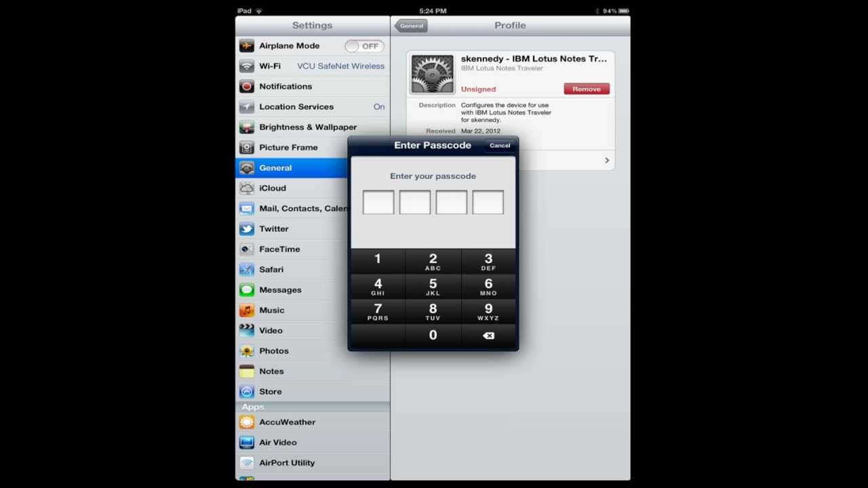
Task: Open Safari settings icon
Action: coord(247,270)
